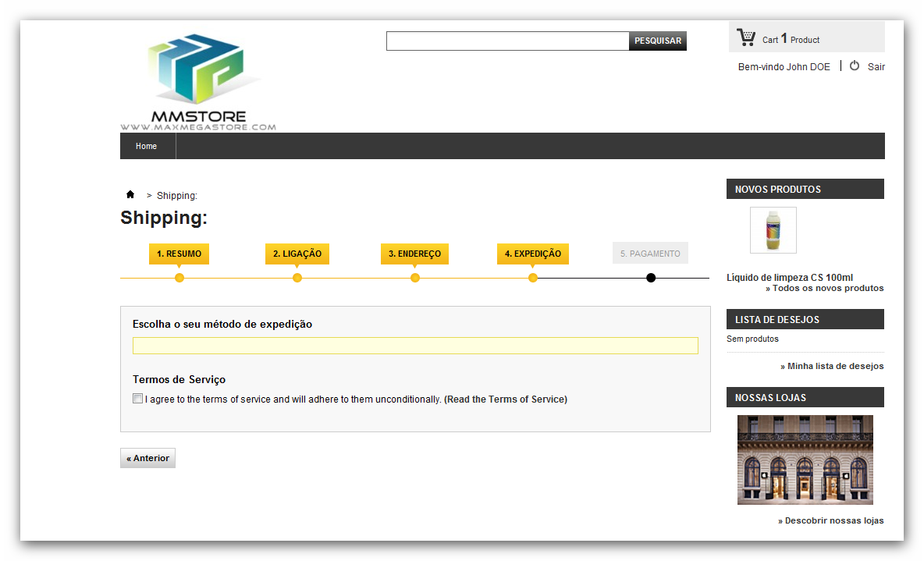Click the NOSSAS LOJAS header

pyautogui.click(x=805, y=397)
